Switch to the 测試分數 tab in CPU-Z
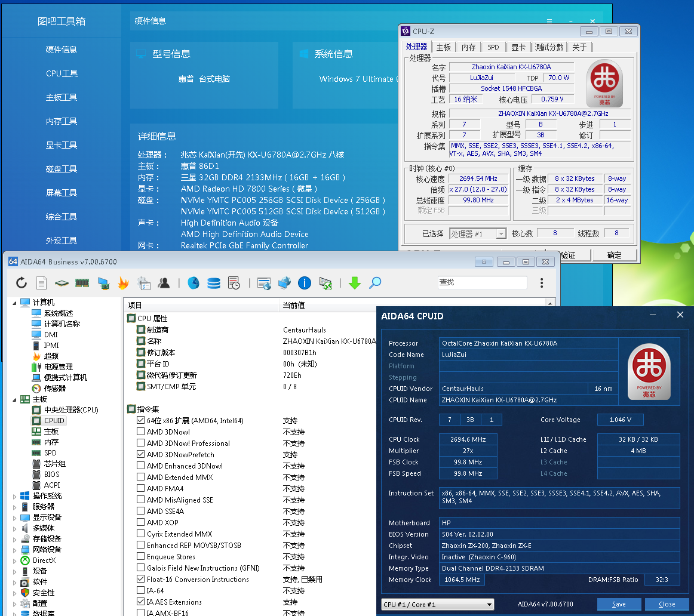This screenshot has width=694, height=616. click(549, 47)
